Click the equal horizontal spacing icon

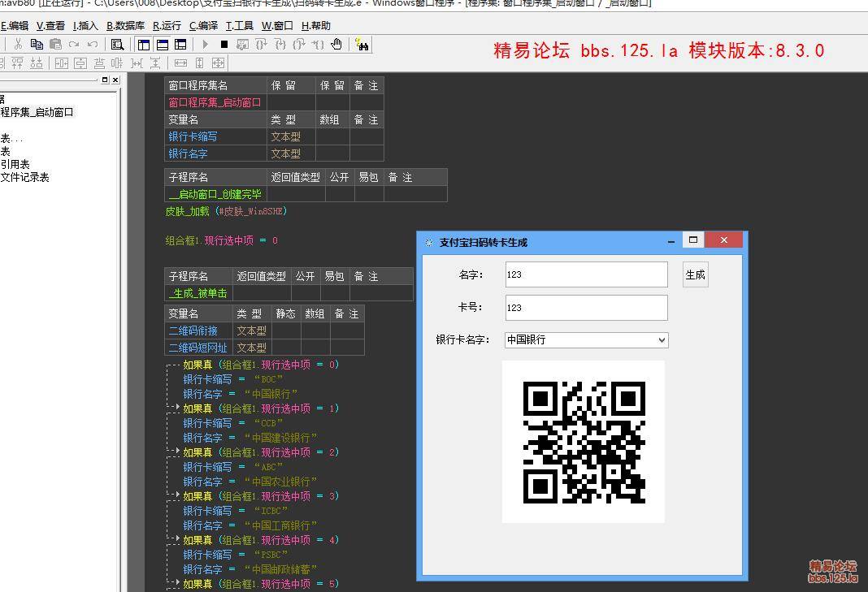pyautogui.click(x=137, y=63)
